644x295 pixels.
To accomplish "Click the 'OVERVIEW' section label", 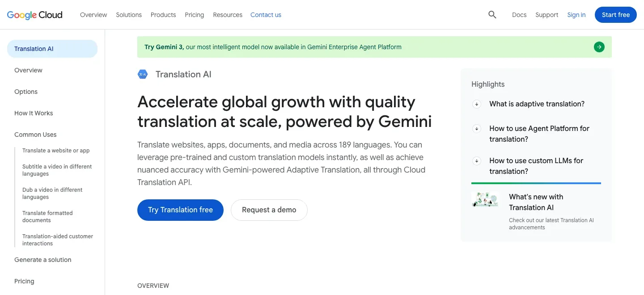I will pyautogui.click(x=153, y=286).
